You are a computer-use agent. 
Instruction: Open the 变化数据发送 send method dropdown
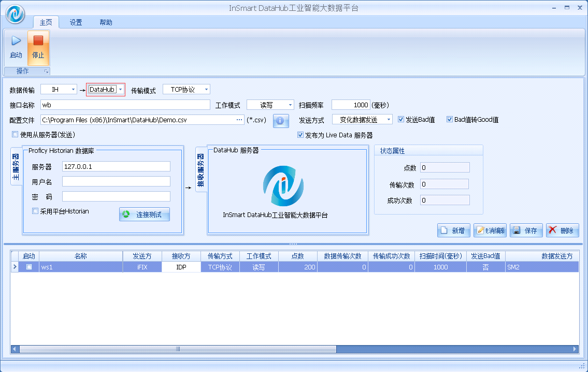coord(389,120)
